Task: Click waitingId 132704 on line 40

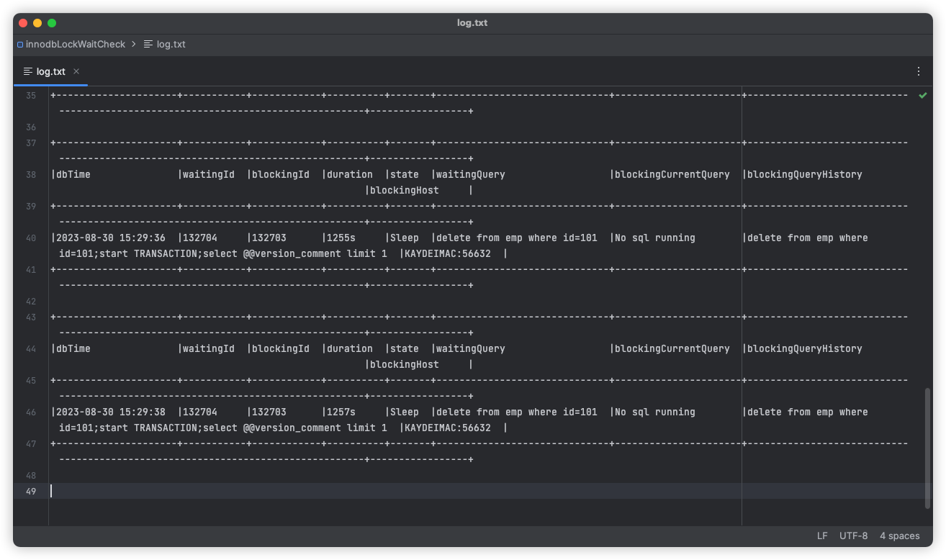Action: point(200,238)
